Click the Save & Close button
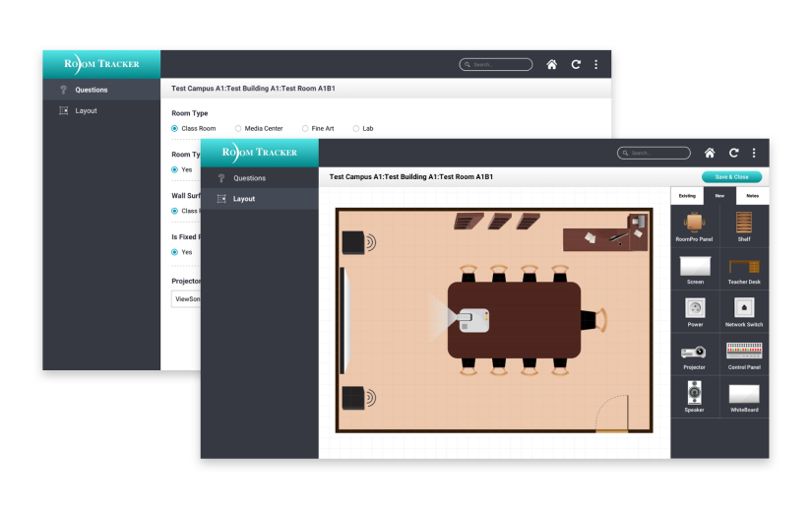The width and height of the screenshot is (812, 517). pos(731,176)
